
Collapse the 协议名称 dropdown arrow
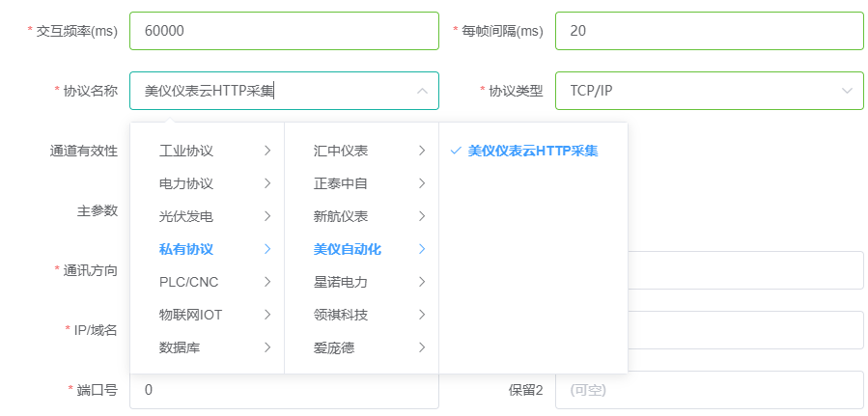(422, 91)
